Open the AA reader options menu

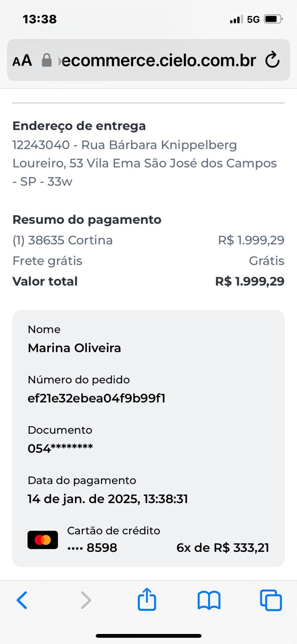coord(22,61)
